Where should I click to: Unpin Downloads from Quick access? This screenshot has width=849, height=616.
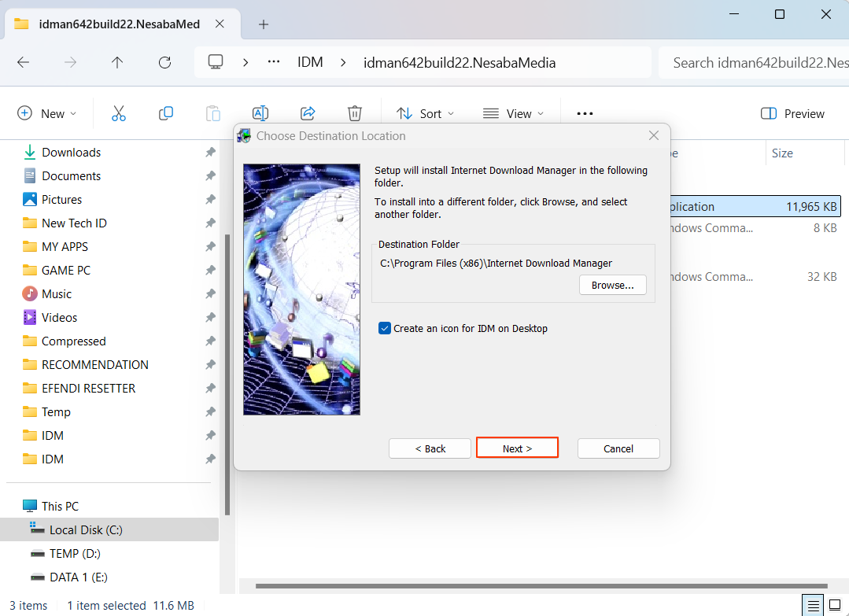coord(211,153)
